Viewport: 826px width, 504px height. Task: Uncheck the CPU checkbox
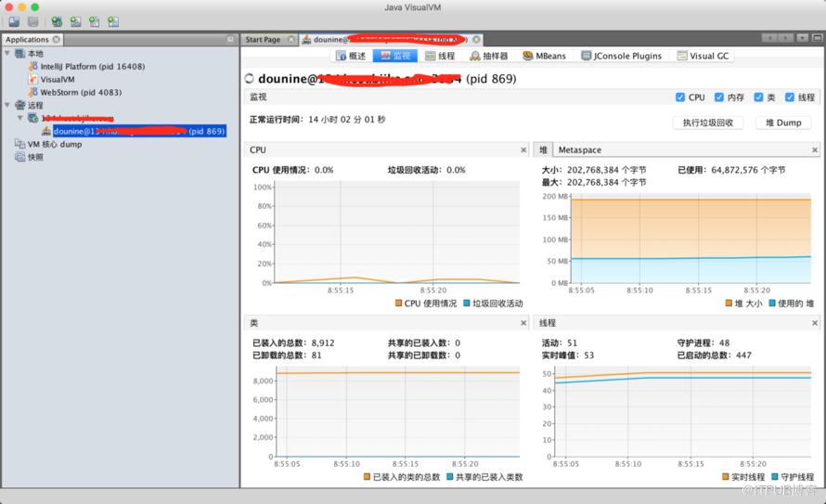click(680, 97)
